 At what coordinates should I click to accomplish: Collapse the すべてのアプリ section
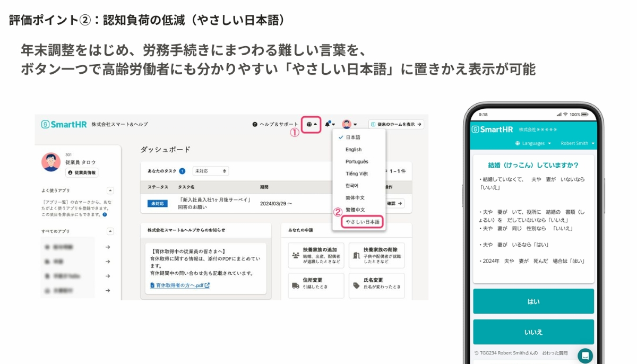110,231
